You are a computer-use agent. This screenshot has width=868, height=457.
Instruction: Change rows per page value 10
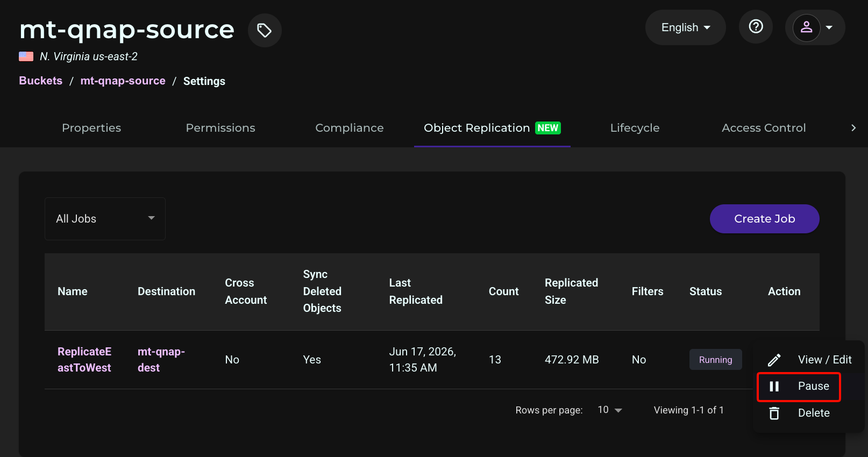pyautogui.click(x=610, y=410)
